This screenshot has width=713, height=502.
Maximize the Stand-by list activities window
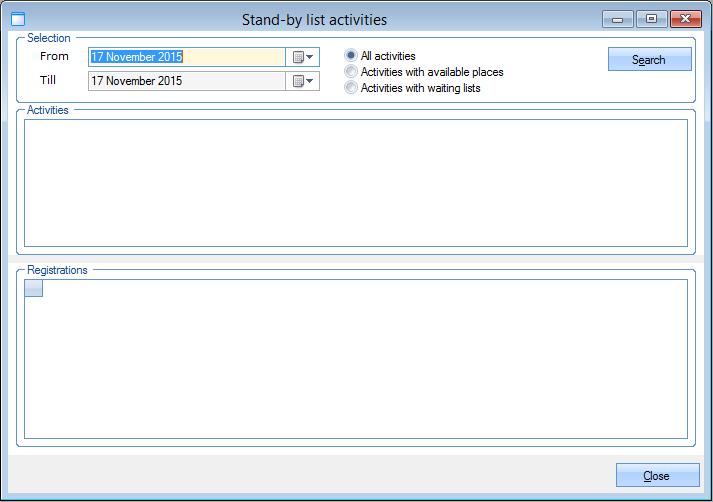651,19
